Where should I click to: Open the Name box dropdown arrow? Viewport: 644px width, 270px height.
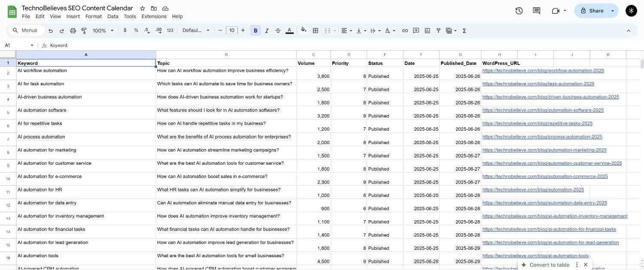coord(32,45)
